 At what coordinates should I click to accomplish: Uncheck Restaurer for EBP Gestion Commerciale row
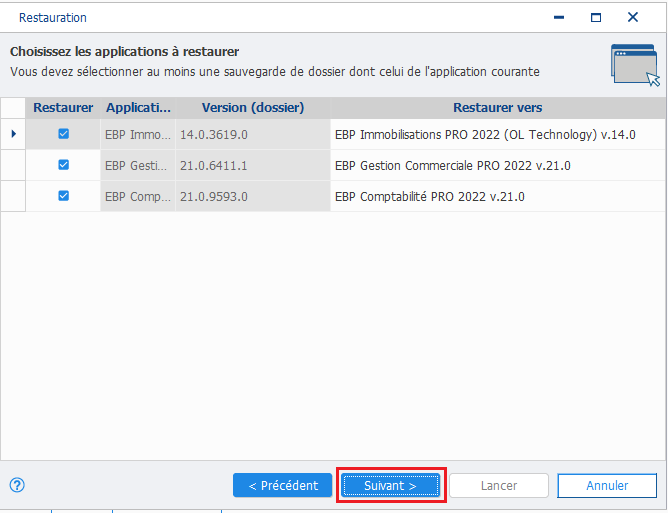[x=63, y=165]
